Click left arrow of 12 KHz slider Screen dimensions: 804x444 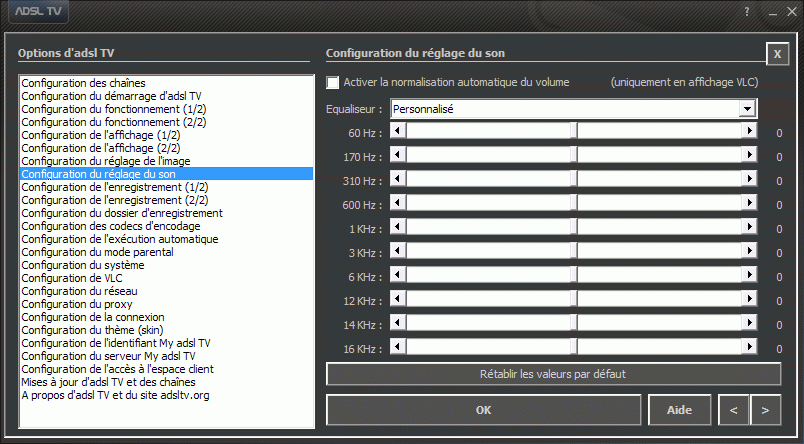[x=397, y=298]
